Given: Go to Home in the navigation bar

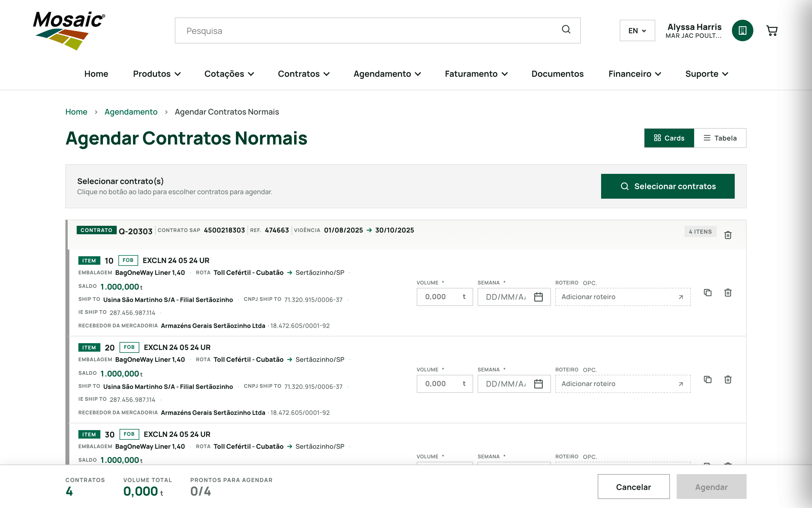Looking at the screenshot, I should click(x=96, y=74).
